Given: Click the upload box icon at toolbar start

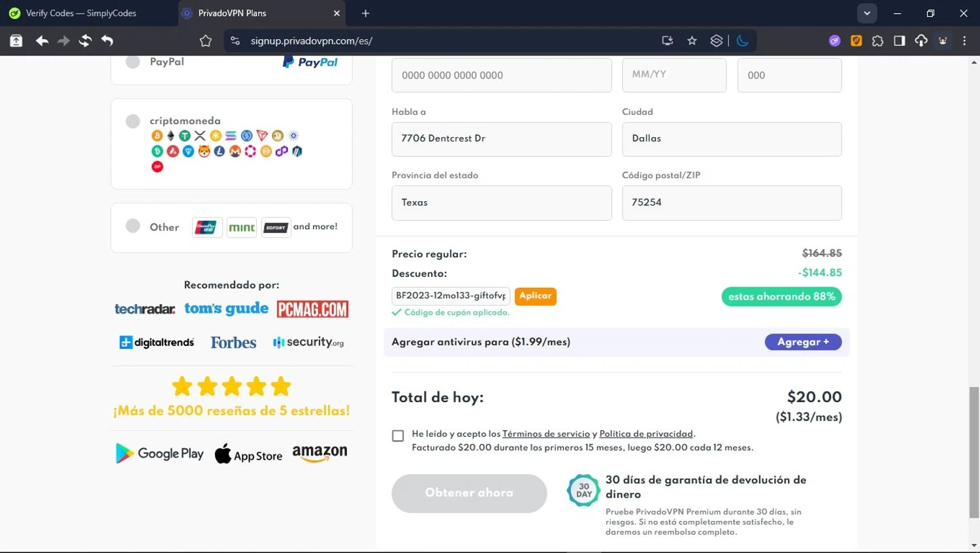Looking at the screenshot, I should point(16,40).
